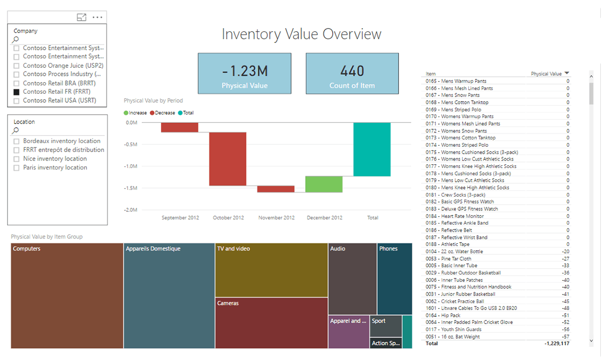Select the October 2012 decrease bar

(x=228, y=159)
